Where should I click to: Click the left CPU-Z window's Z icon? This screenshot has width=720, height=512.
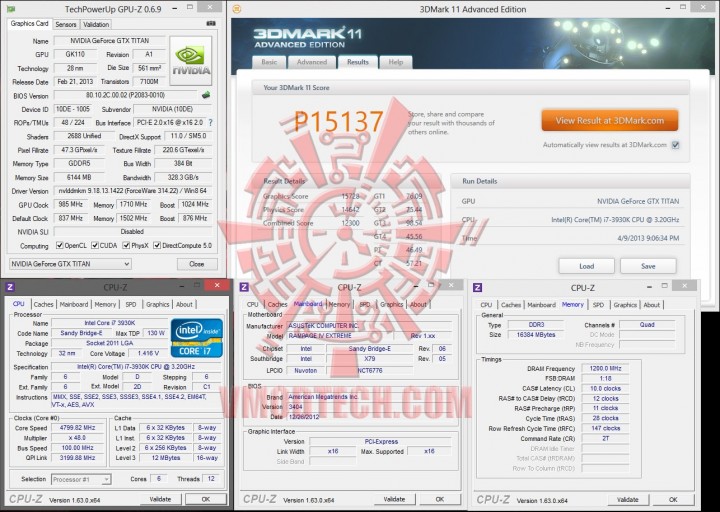pos(10,287)
